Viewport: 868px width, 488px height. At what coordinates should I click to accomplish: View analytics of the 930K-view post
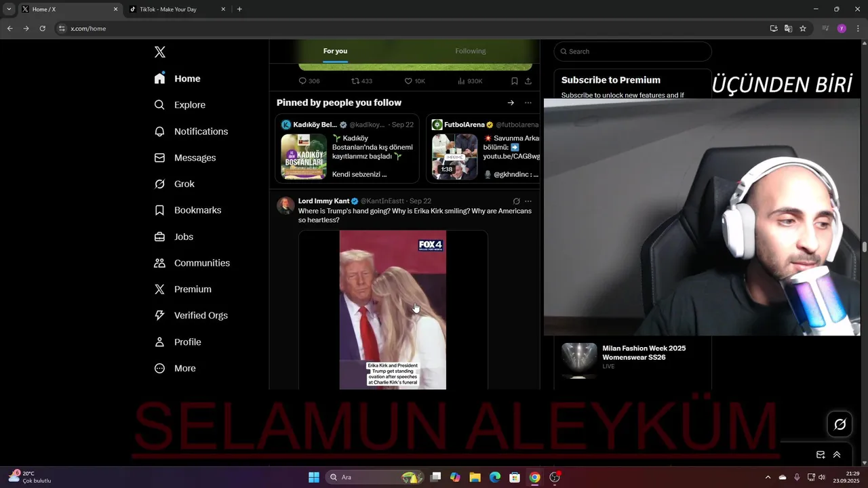click(x=470, y=81)
